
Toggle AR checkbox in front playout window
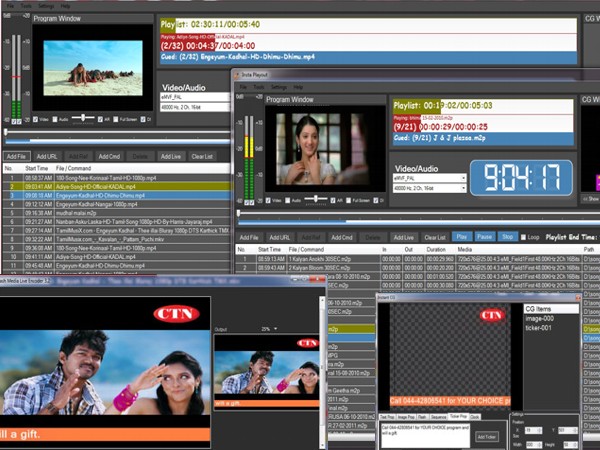pos(333,201)
